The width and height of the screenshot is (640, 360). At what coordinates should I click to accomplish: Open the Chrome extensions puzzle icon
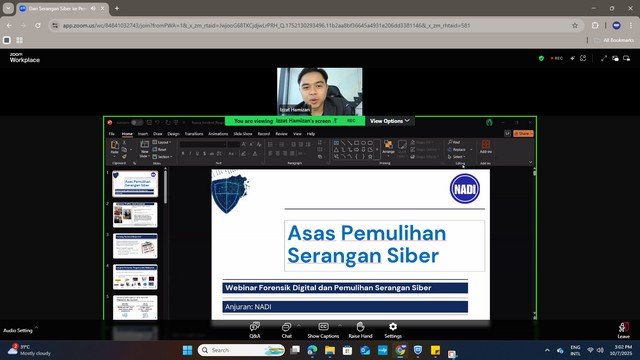[x=595, y=25]
